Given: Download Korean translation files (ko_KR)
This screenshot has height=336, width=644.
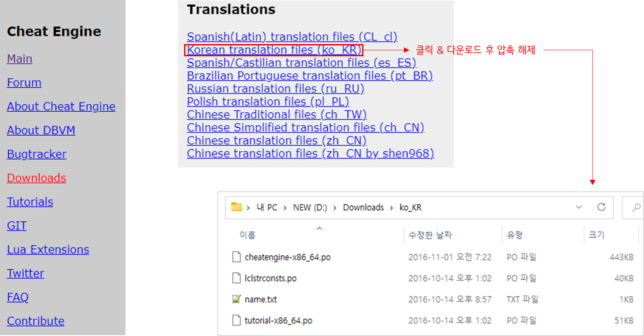Looking at the screenshot, I should (x=274, y=50).
